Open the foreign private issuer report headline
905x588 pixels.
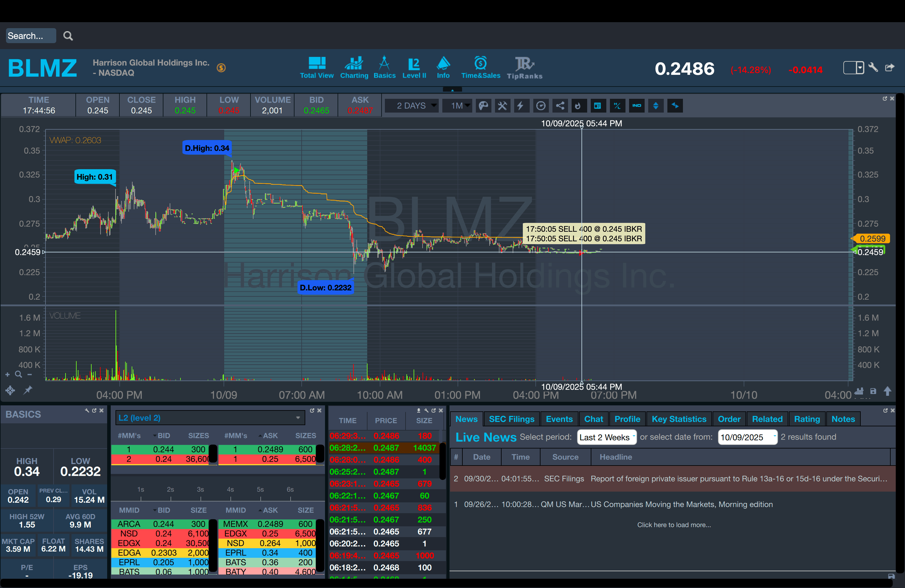click(738, 479)
